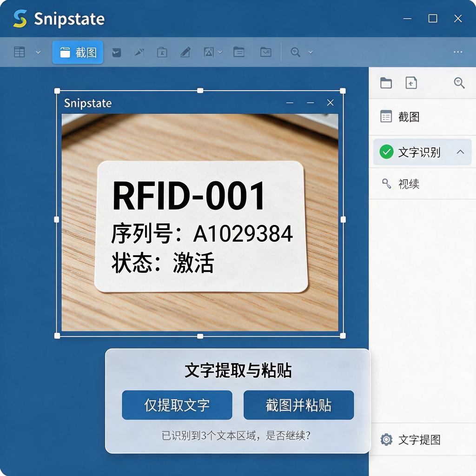This screenshot has height=476, width=476.
Task: Open the folder icon in side panel
Action: click(386, 83)
